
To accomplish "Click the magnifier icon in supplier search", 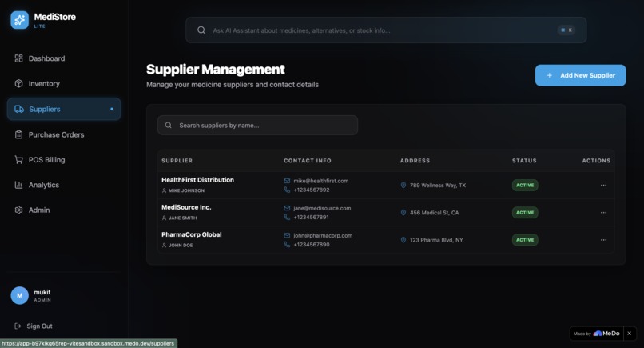I will (x=169, y=125).
